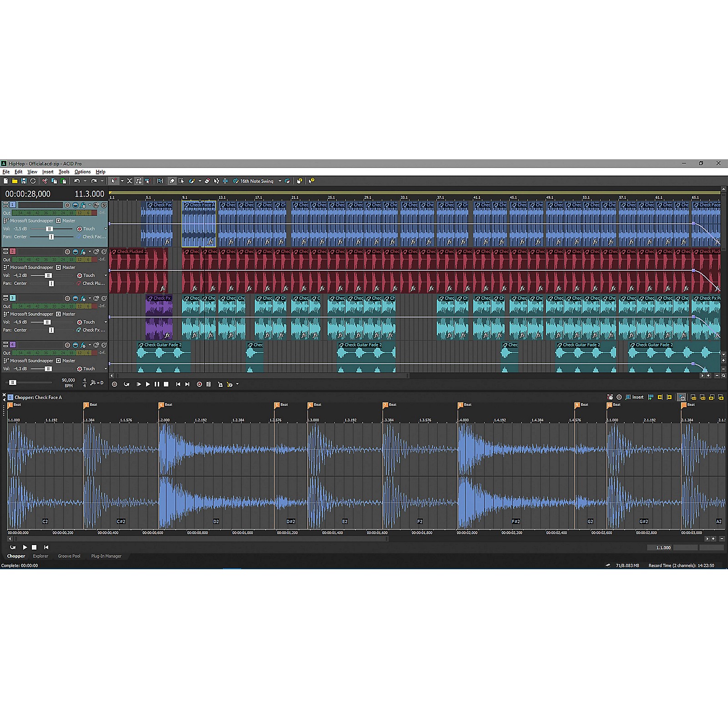
Task: Select the Selection marquee tool
Action: coord(181,181)
